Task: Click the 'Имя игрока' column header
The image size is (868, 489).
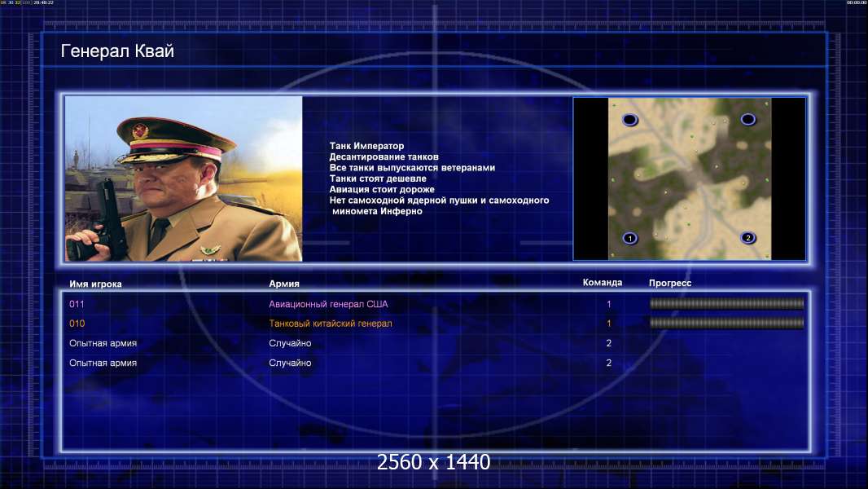Action: pyautogui.click(x=95, y=284)
